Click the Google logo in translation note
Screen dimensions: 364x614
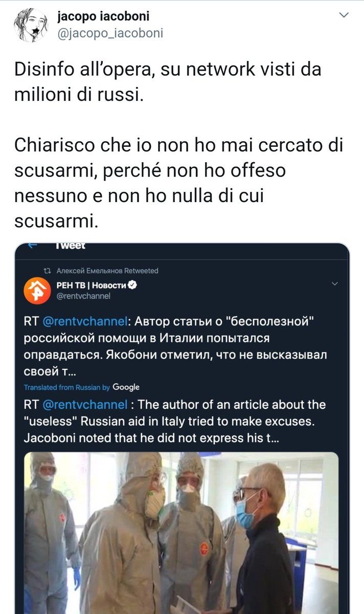(x=126, y=387)
